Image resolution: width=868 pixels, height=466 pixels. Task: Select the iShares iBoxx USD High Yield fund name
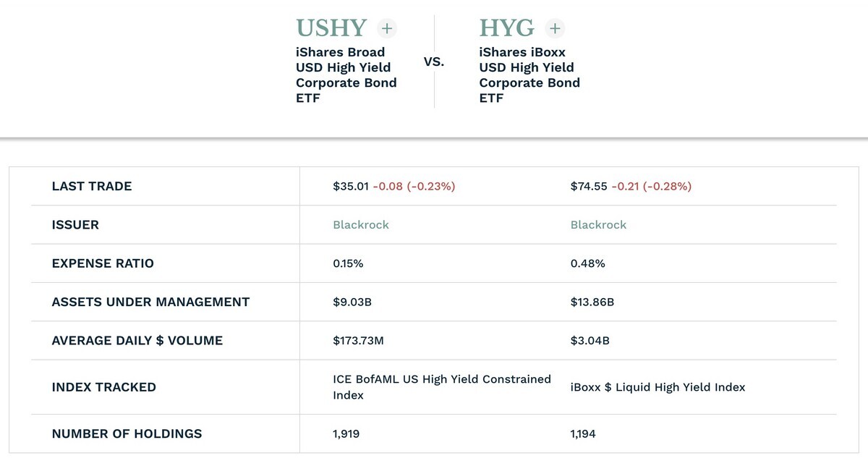coord(529,75)
